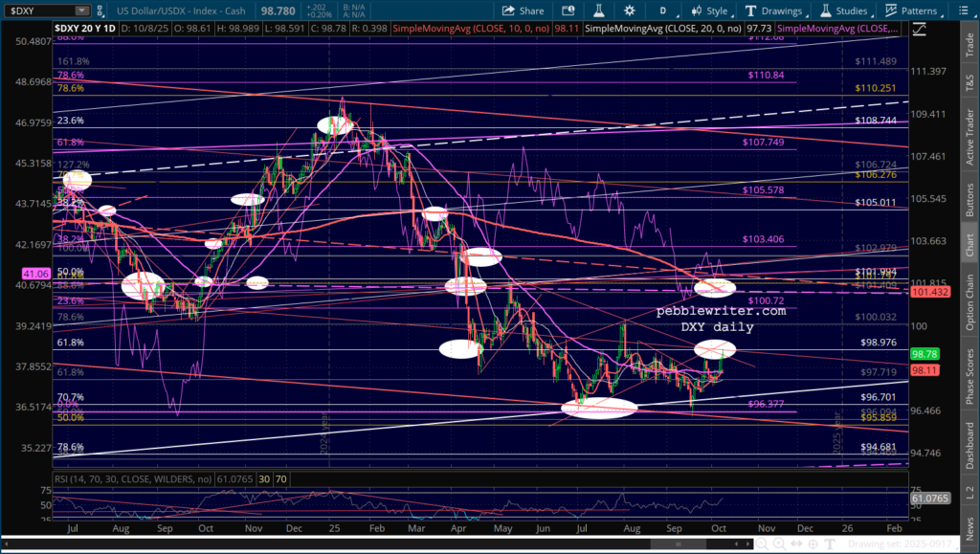Image resolution: width=980 pixels, height=554 pixels.
Task: Click the $DXY symbol input field
Action: click(x=36, y=11)
